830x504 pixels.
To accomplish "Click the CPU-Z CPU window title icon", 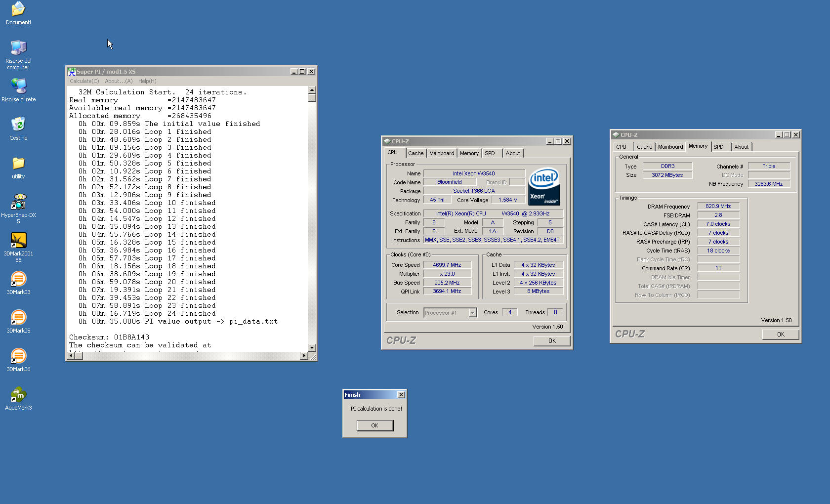I will click(387, 141).
